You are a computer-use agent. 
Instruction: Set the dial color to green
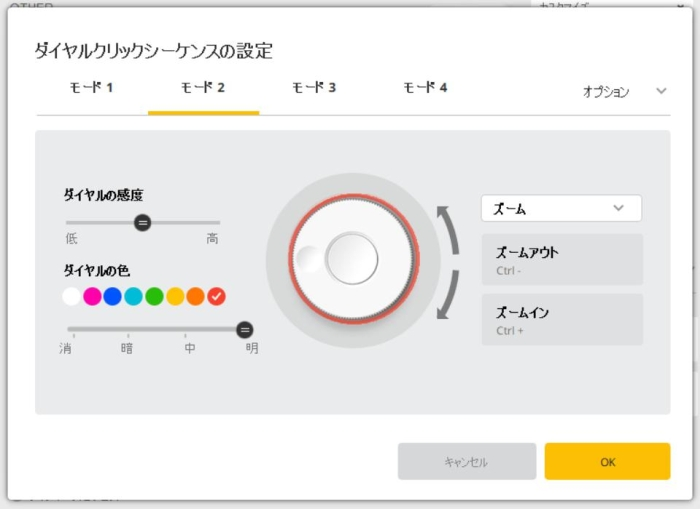click(154, 296)
